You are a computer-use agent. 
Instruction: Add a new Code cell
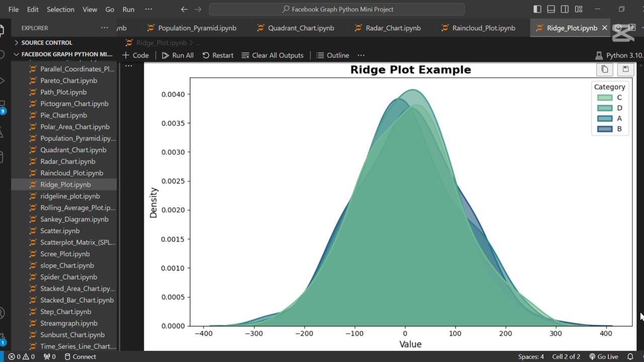[x=135, y=55]
